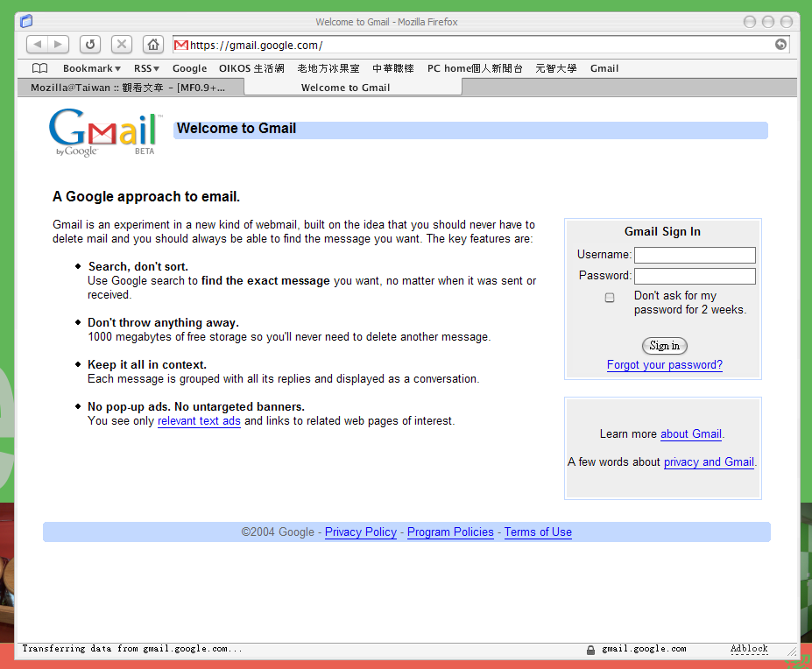Open the Forgot your password link

click(664, 365)
